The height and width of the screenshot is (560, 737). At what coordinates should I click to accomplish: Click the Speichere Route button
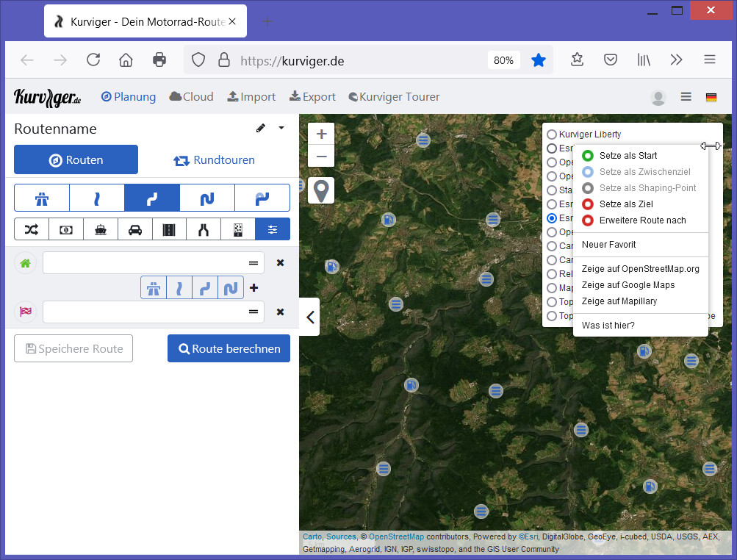click(73, 348)
